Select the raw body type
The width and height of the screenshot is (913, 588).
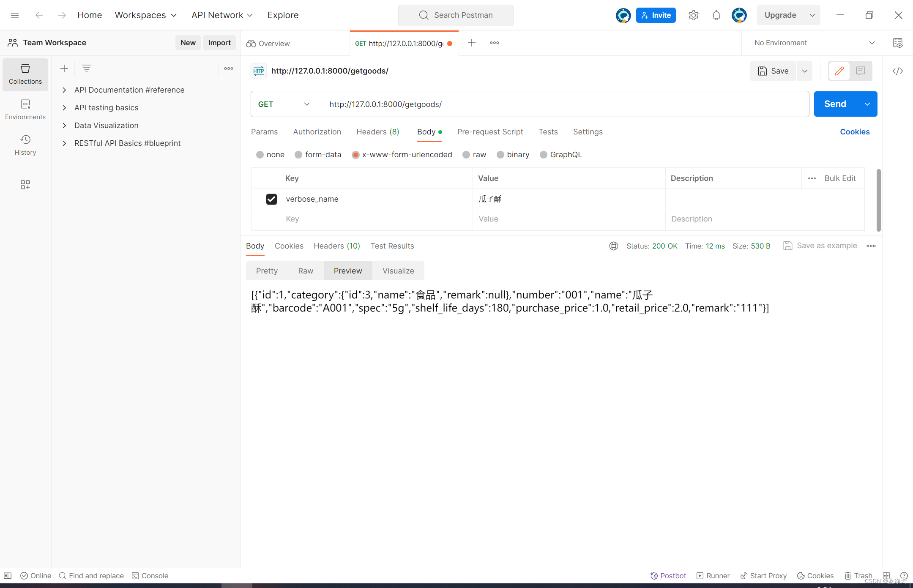click(466, 155)
